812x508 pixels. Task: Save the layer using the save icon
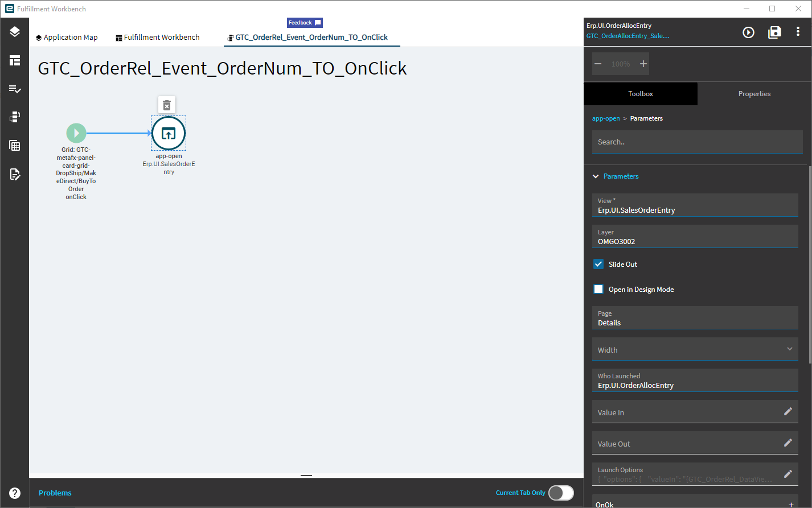(774, 32)
